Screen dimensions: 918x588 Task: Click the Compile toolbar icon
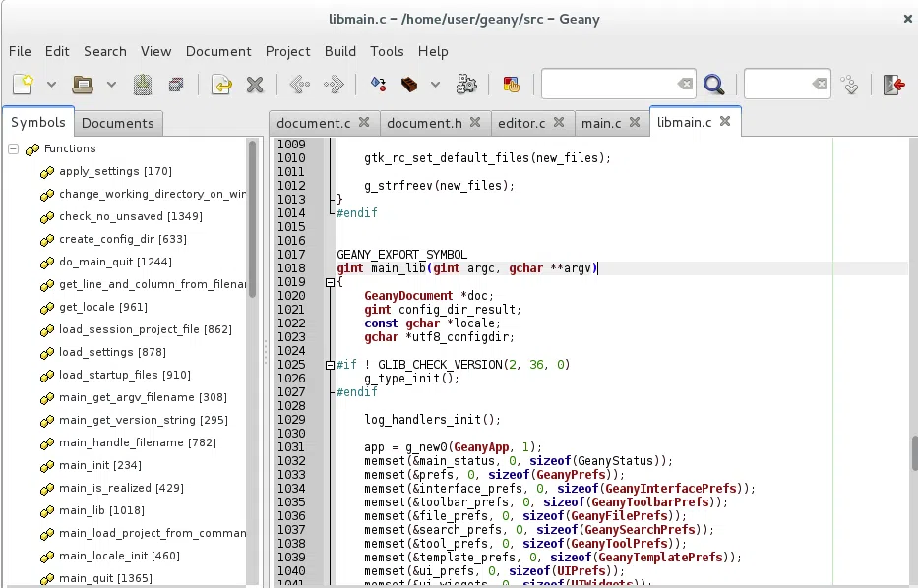coord(378,85)
